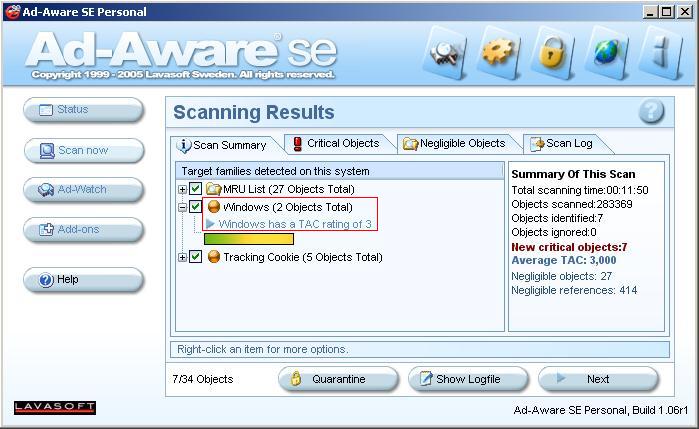699x429 pixels.
Task: Click the Next button
Action: point(598,379)
